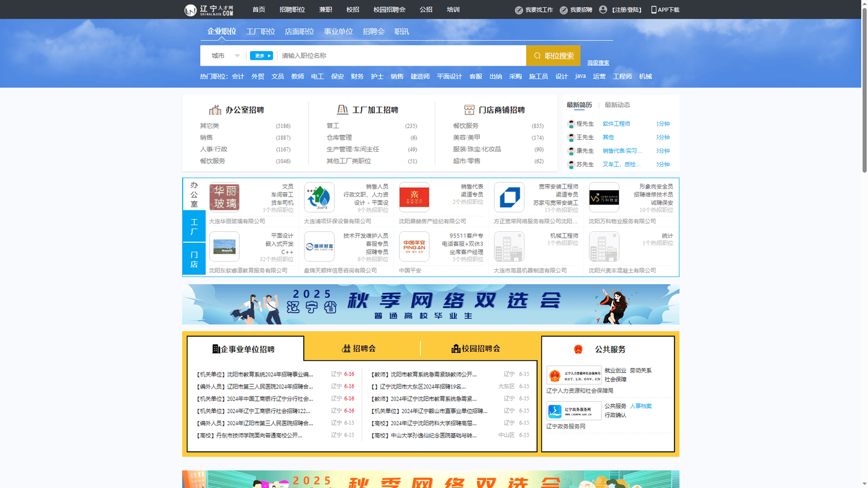The width and height of the screenshot is (868, 488).
Task: Click hot keyword java
Action: [580, 76]
